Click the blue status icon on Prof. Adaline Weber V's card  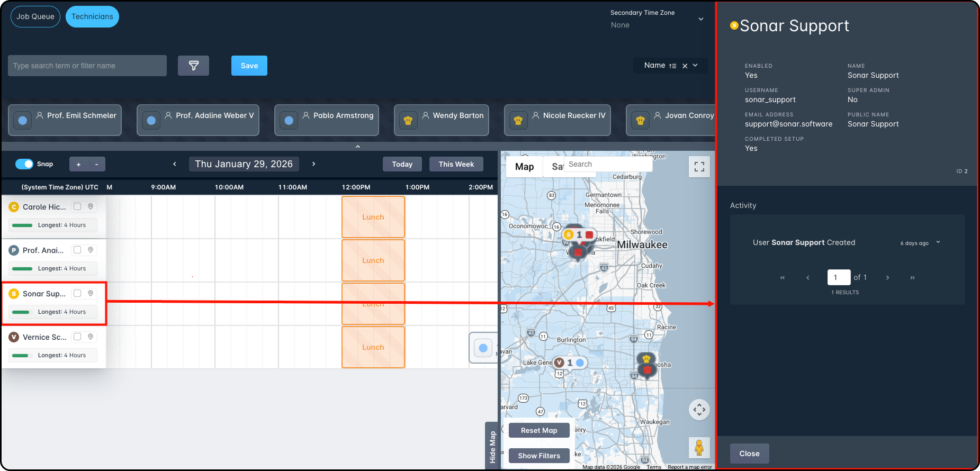click(x=151, y=121)
